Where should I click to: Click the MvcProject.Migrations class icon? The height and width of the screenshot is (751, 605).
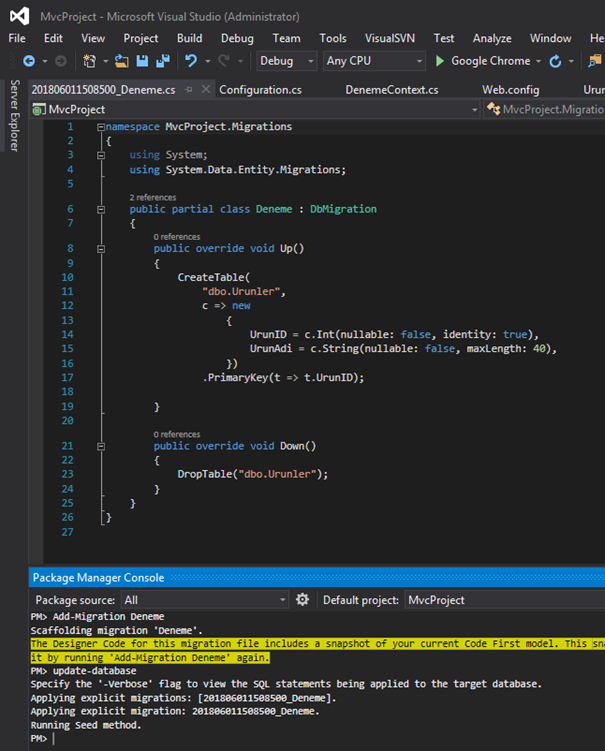493,109
